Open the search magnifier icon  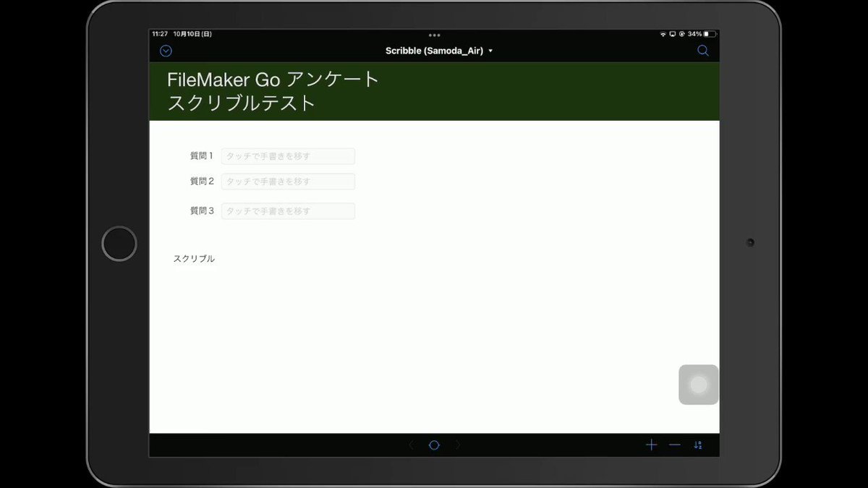702,51
